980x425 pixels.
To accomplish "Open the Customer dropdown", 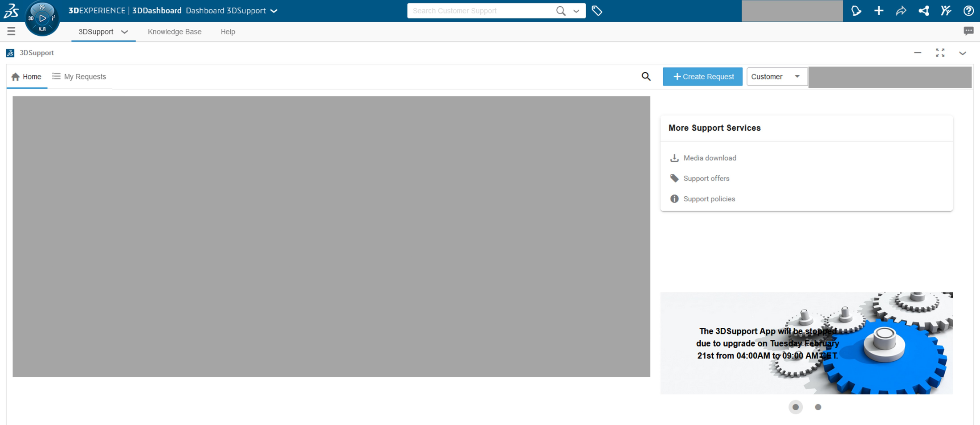I will [x=776, y=77].
